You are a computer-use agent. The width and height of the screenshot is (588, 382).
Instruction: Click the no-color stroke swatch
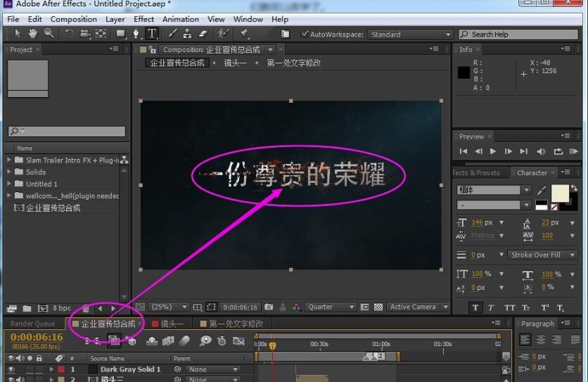[554, 206]
